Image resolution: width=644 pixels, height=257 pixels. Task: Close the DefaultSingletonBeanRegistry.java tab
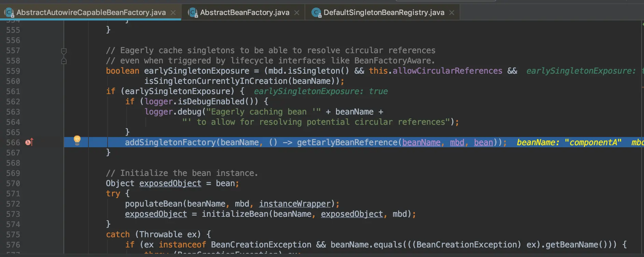tap(452, 13)
